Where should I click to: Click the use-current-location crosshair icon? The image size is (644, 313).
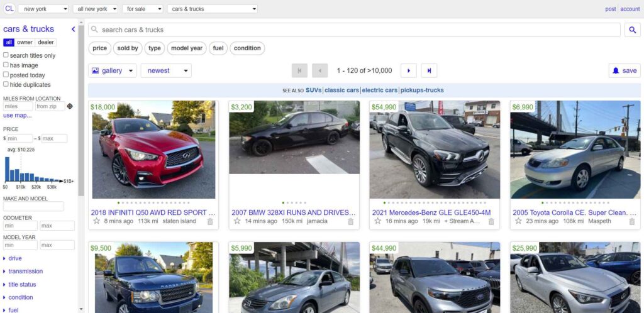click(x=70, y=106)
